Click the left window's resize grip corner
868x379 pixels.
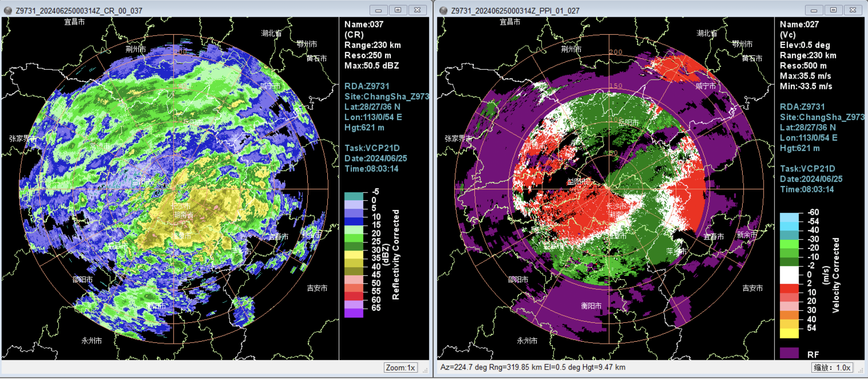coord(425,370)
